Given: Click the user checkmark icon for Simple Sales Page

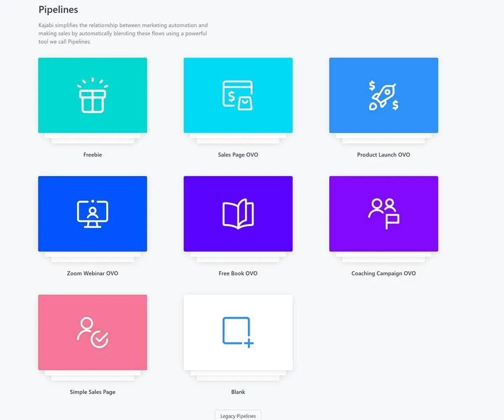Looking at the screenshot, I should tap(92, 333).
